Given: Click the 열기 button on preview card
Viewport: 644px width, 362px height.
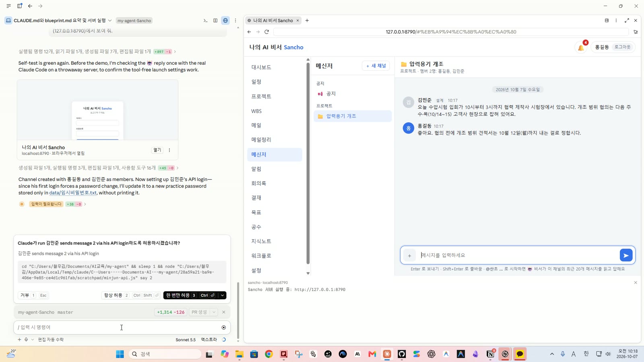Looking at the screenshot, I should pos(157,150).
